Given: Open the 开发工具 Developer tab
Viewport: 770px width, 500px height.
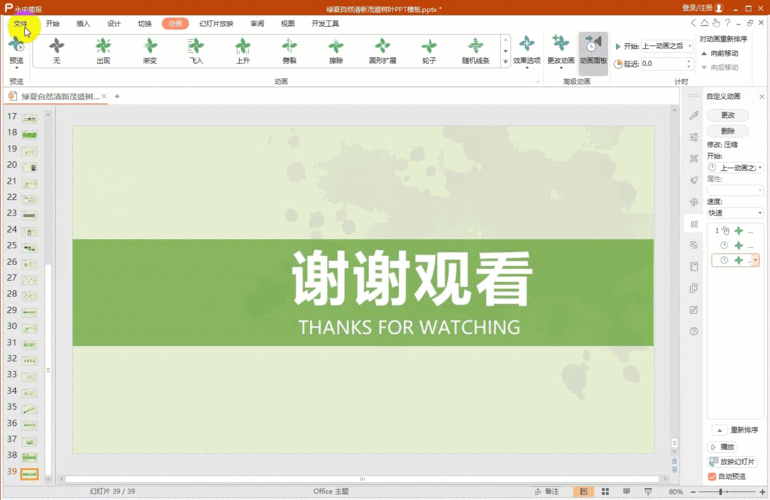Looking at the screenshot, I should pyautogui.click(x=325, y=24).
